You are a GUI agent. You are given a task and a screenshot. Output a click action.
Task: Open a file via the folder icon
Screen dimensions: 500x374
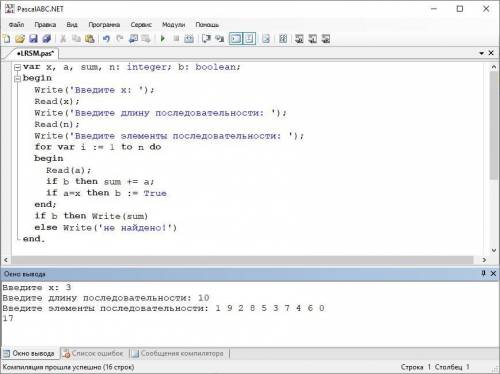pos(20,39)
